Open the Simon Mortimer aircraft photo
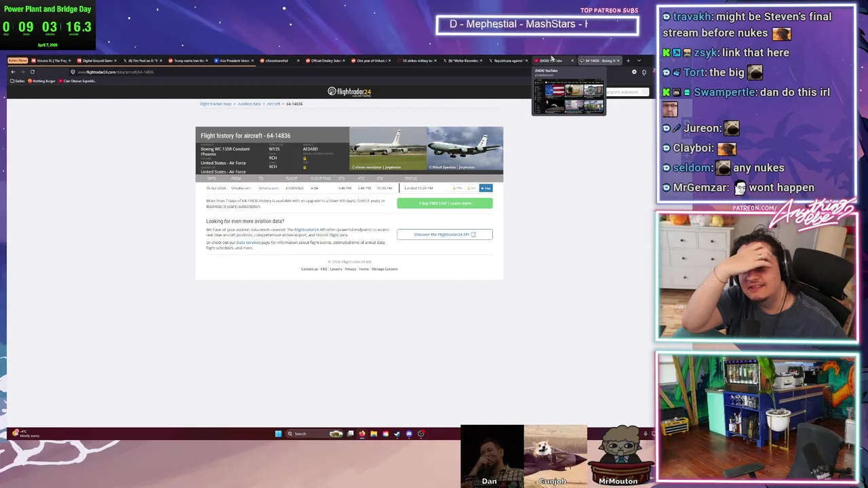This screenshot has height=488, width=868. [x=388, y=148]
